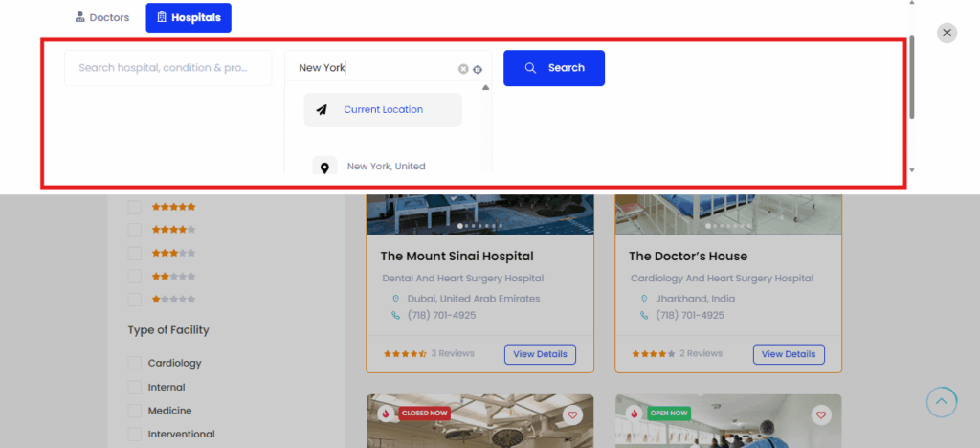Click Cardiology And Heart Surgery Hospital text
Screen dimensions: 980x448
tap(722, 278)
